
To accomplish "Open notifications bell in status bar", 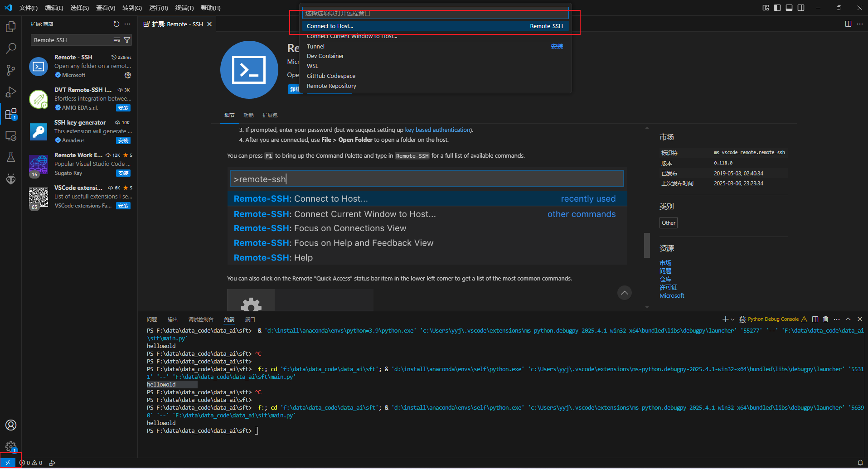I will pos(860,463).
